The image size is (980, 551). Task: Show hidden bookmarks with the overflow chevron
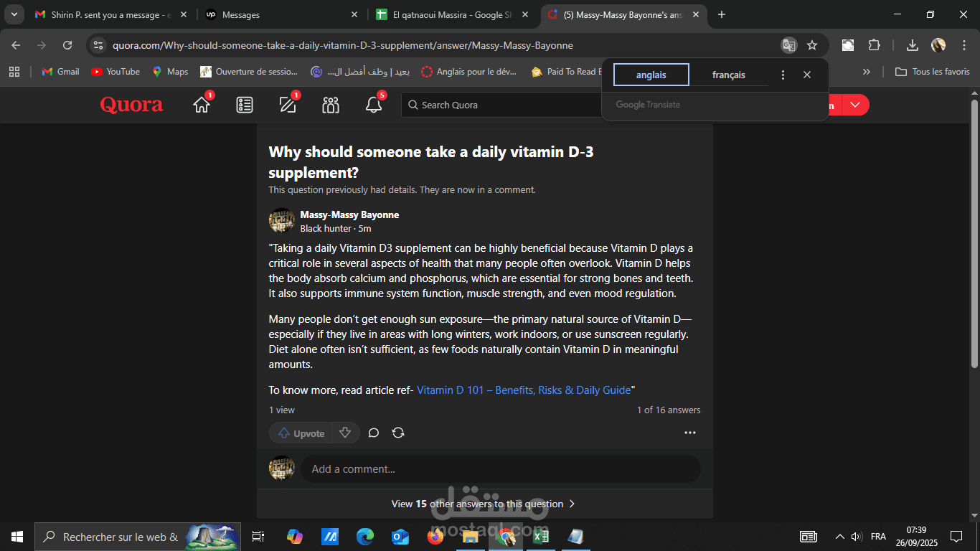point(867,72)
